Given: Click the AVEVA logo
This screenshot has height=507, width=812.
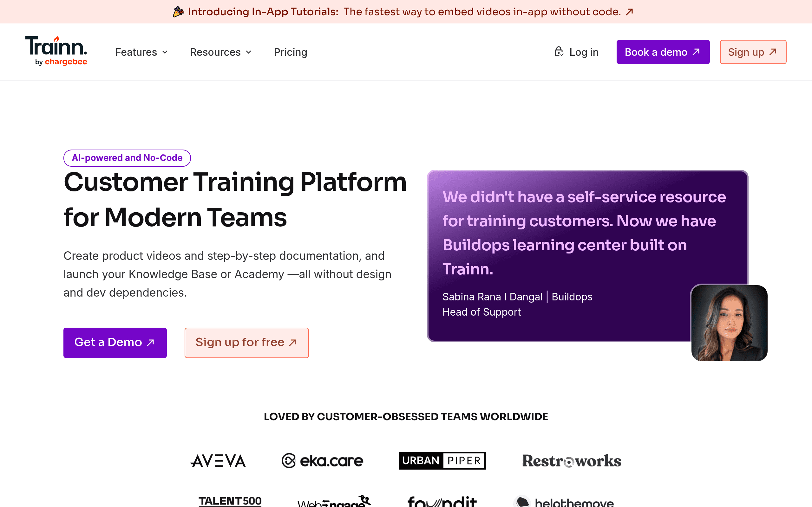Looking at the screenshot, I should pyautogui.click(x=218, y=461).
